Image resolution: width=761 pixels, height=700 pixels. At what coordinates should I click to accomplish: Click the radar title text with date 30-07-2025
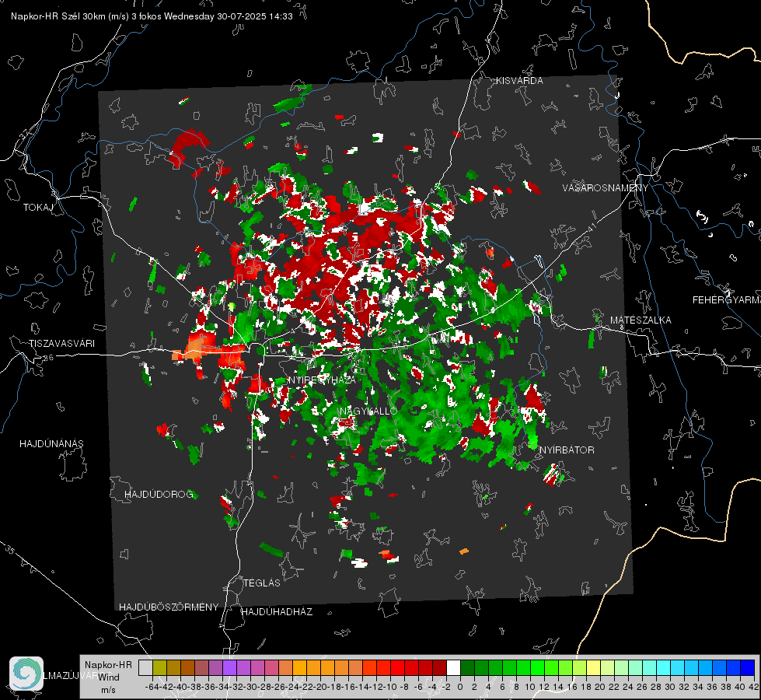[152, 16]
